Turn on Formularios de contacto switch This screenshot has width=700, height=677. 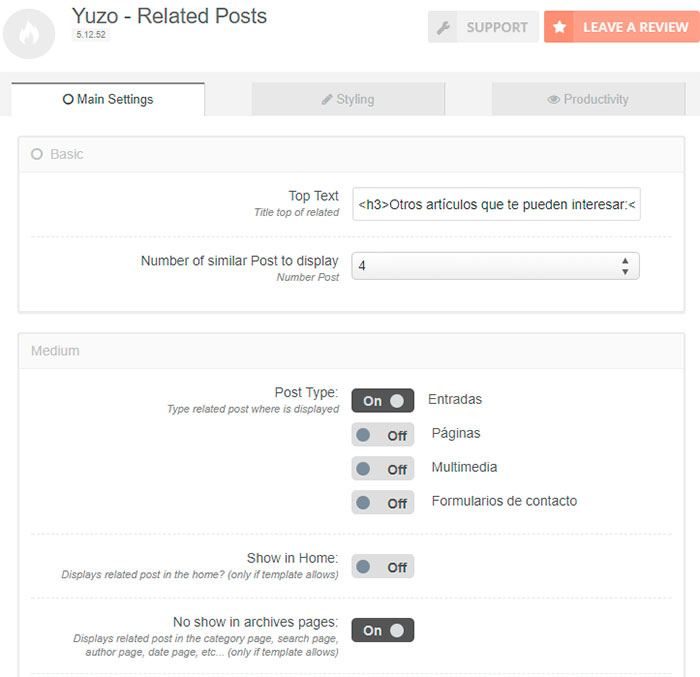(383, 502)
